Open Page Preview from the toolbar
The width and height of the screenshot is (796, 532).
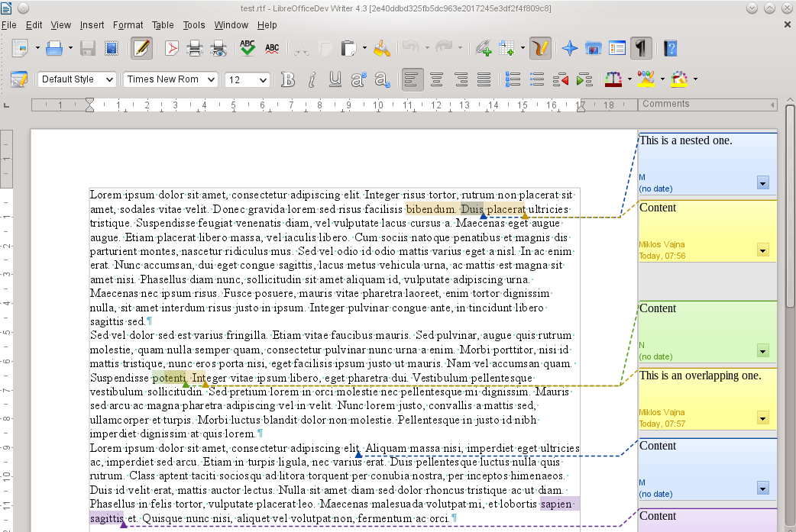pos(219,49)
